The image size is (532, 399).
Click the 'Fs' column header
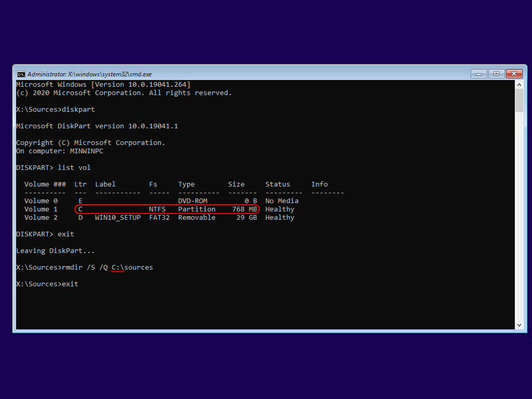[x=153, y=184]
